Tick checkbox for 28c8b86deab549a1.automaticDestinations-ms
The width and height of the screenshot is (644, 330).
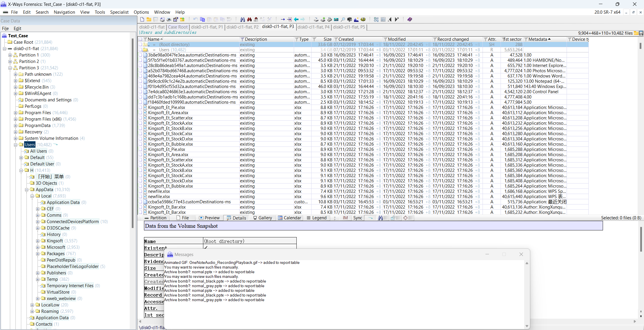140,66
